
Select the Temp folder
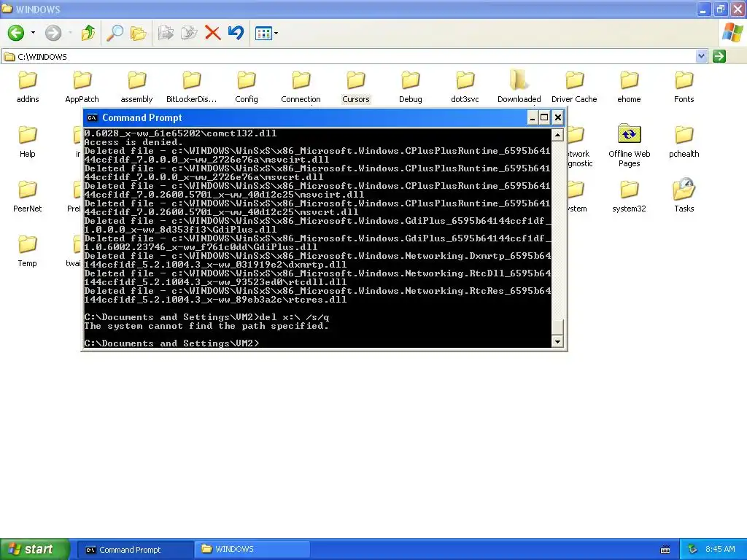pos(28,252)
